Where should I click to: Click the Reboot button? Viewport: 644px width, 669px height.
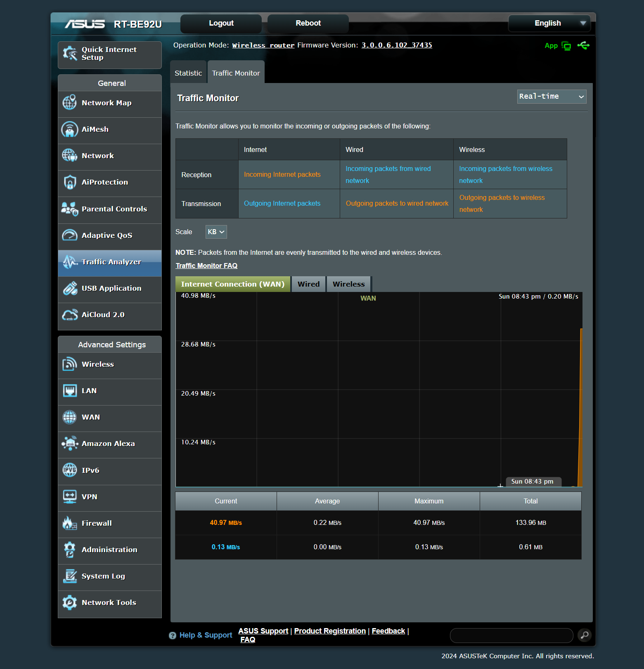point(308,24)
